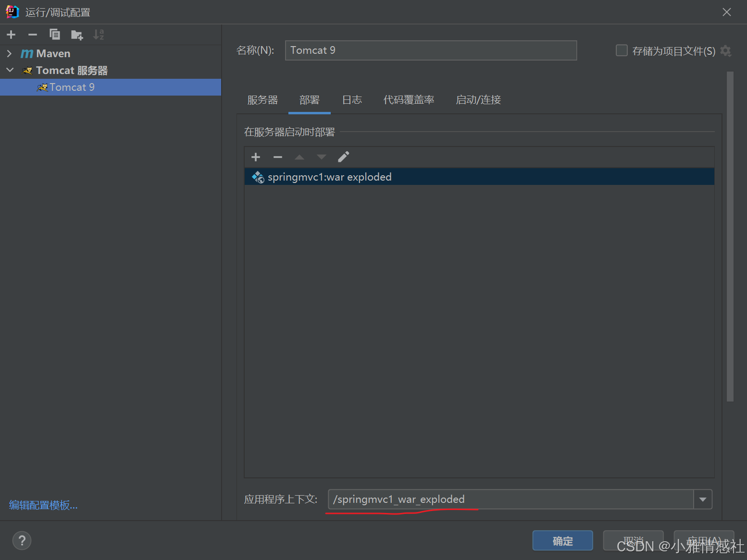
Task: Select the Tomcat 服务器 tree group
Action: point(72,71)
